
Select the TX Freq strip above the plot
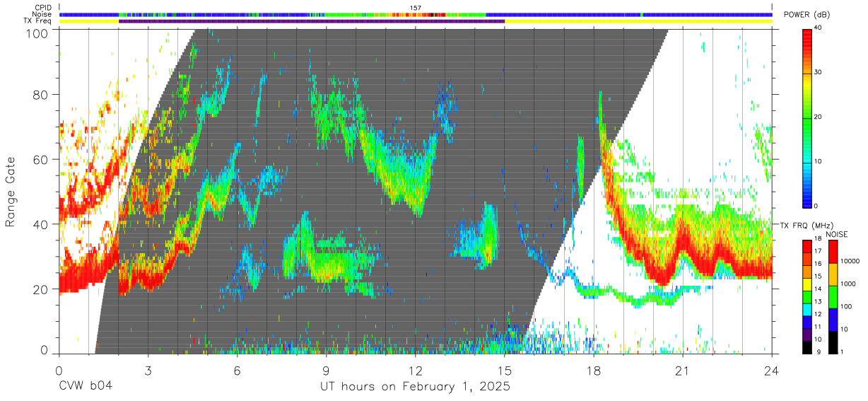point(416,21)
